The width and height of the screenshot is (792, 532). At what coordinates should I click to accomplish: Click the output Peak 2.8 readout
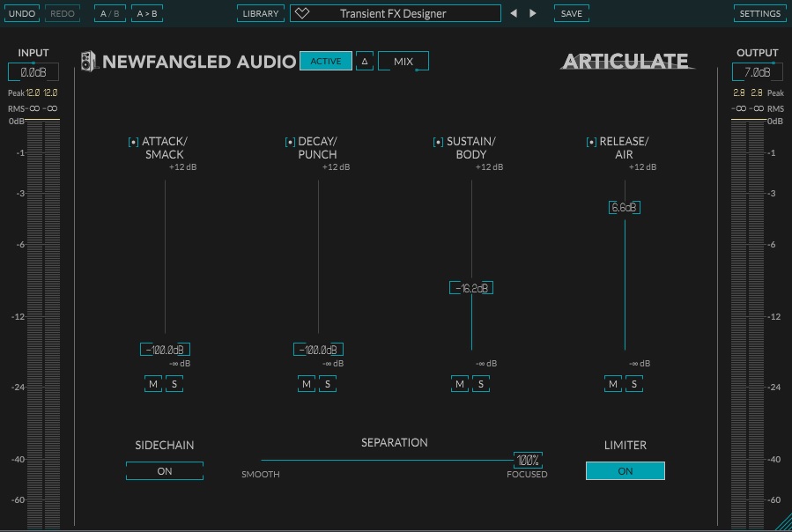point(748,93)
